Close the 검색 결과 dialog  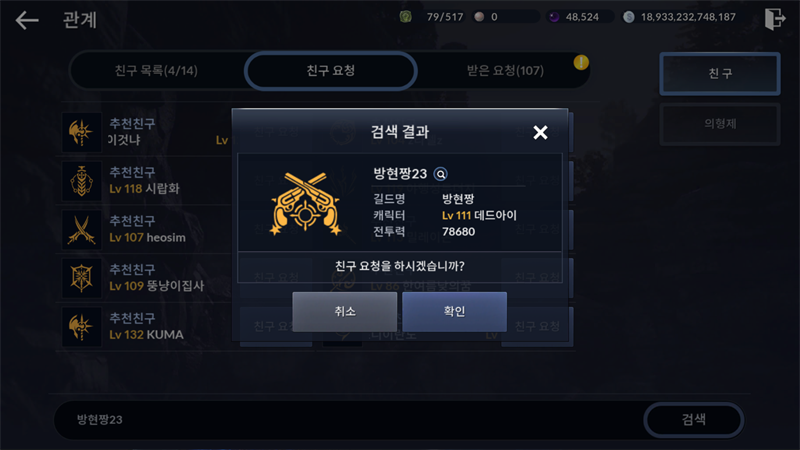coord(540,133)
